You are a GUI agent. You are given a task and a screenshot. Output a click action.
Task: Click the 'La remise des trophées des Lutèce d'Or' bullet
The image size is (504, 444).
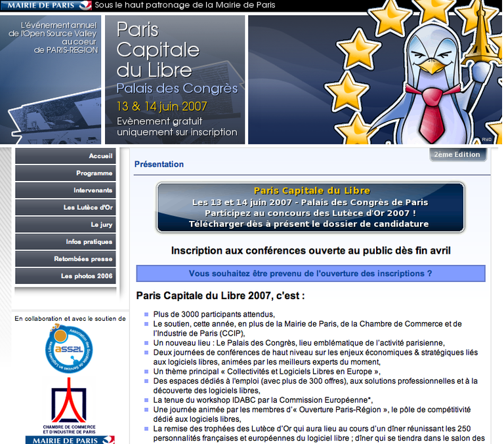(x=319, y=433)
